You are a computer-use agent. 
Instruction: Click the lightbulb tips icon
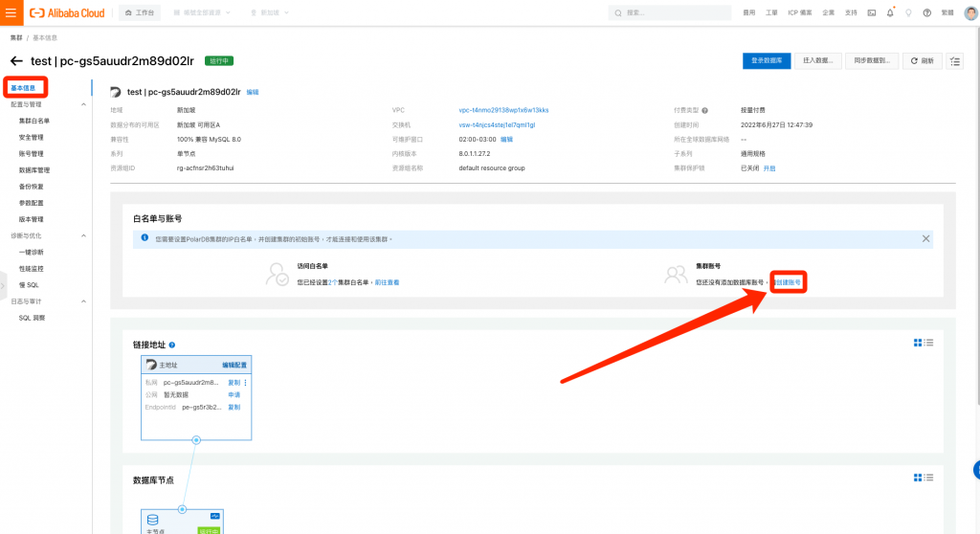coord(908,12)
